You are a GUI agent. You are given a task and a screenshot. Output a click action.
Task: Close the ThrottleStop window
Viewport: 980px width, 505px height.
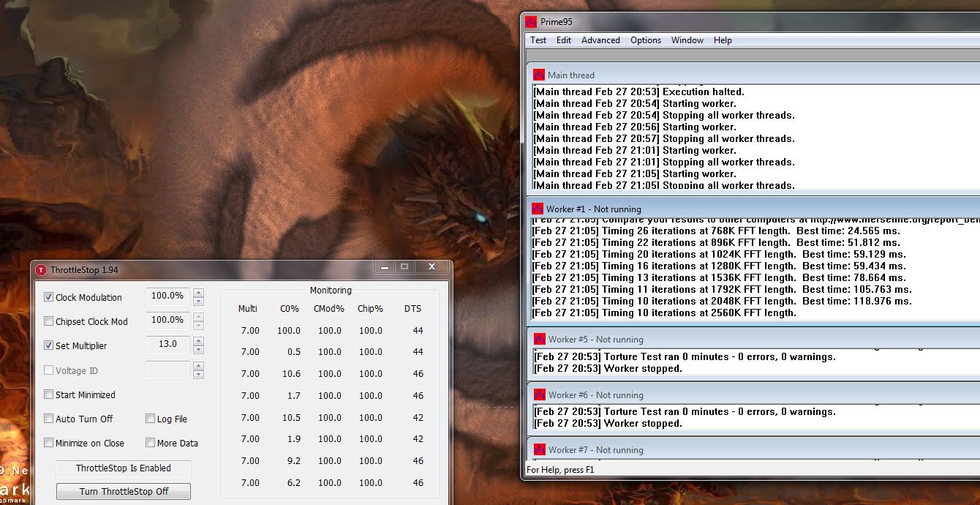(431, 267)
